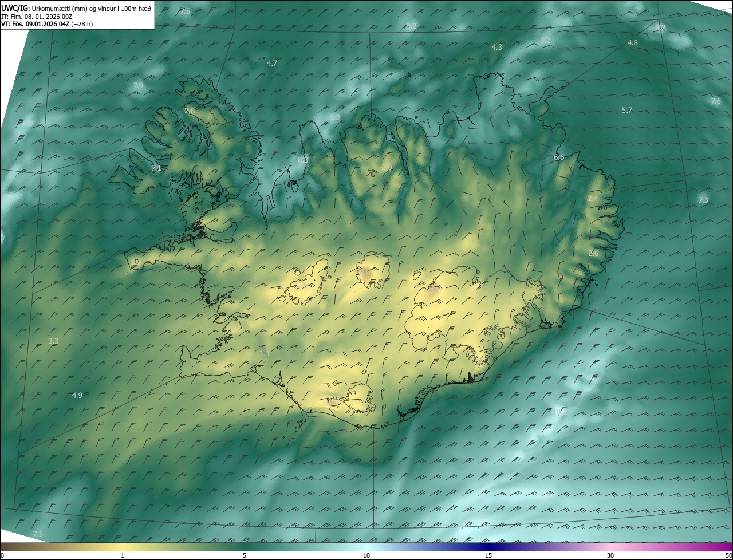Click the 5.7 value label
Image resolution: width=733 pixels, height=560 pixels.
click(626, 110)
